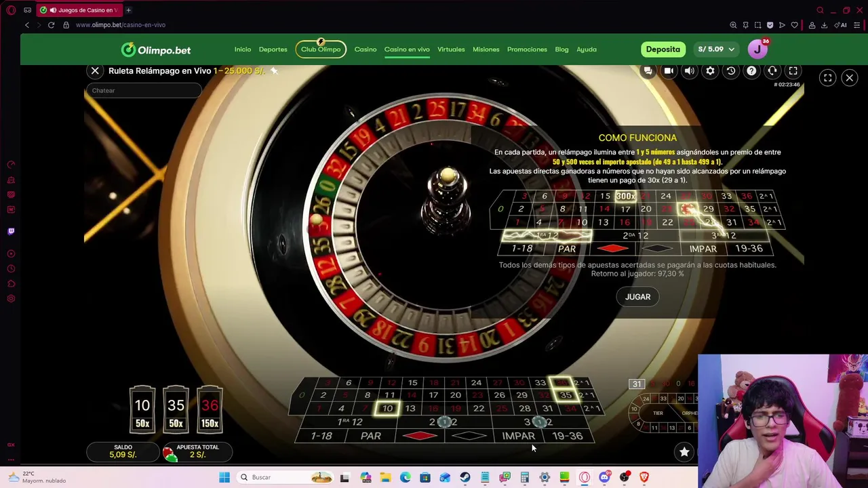Bet on 19-36 on the betting table

coord(568,436)
